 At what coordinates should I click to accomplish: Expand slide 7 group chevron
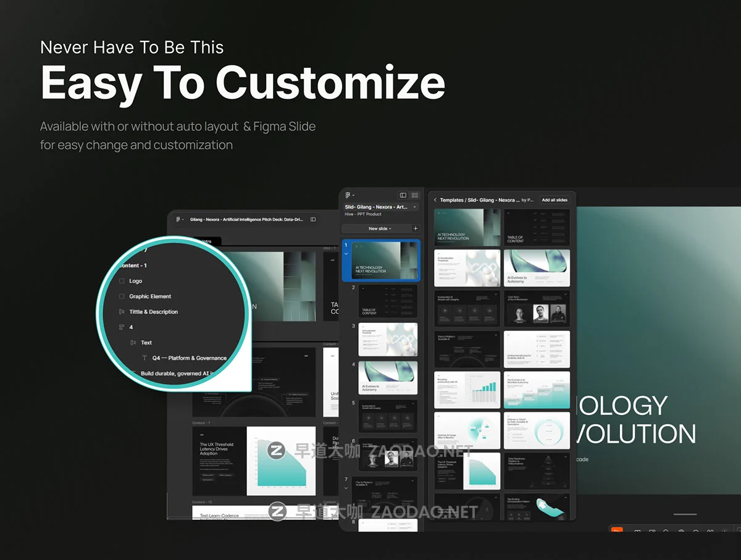(x=346, y=488)
